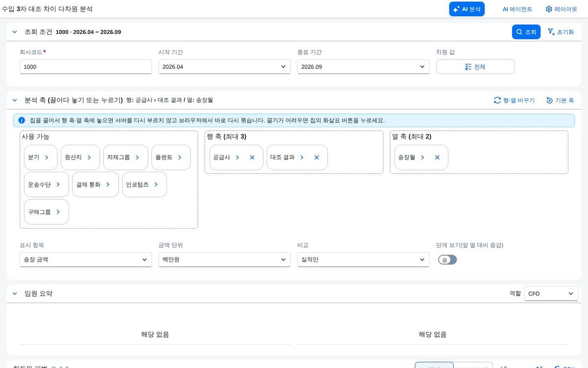Click the arrow on the 대조 결과 chip
The width and height of the screenshot is (588, 368).
[x=302, y=158]
